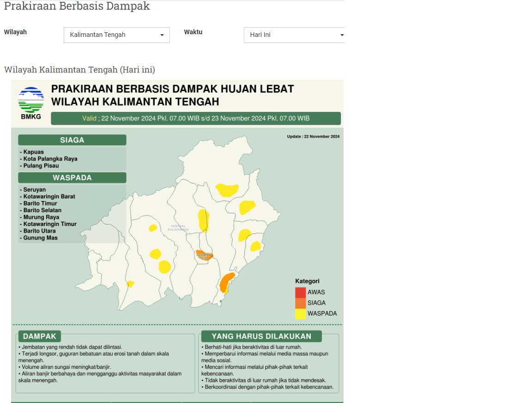
Task: Click 'Barito Timur' in the WASPADA list
Action: click(x=40, y=203)
